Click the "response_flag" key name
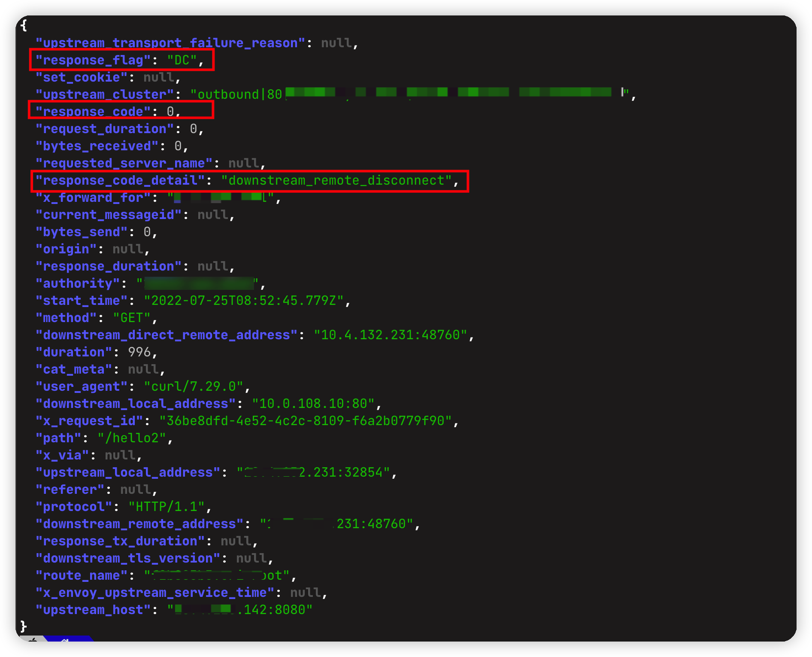The width and height of the screenshot is (812, 657). [x=93, y=60]
